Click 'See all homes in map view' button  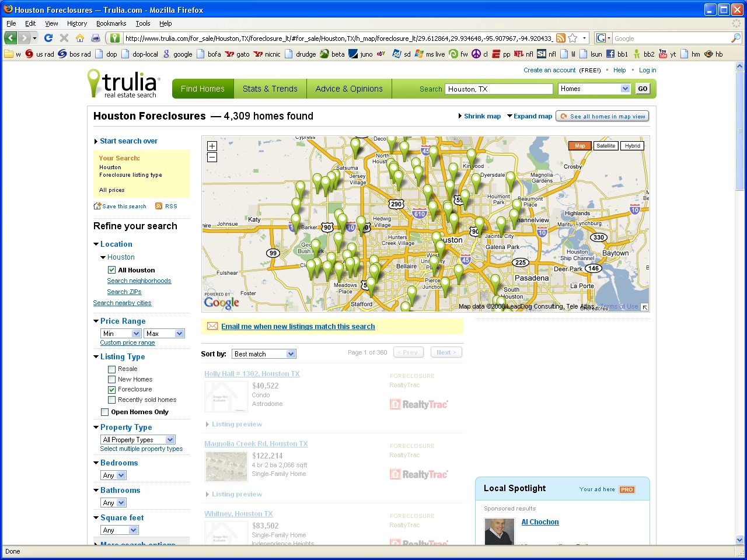602,116
